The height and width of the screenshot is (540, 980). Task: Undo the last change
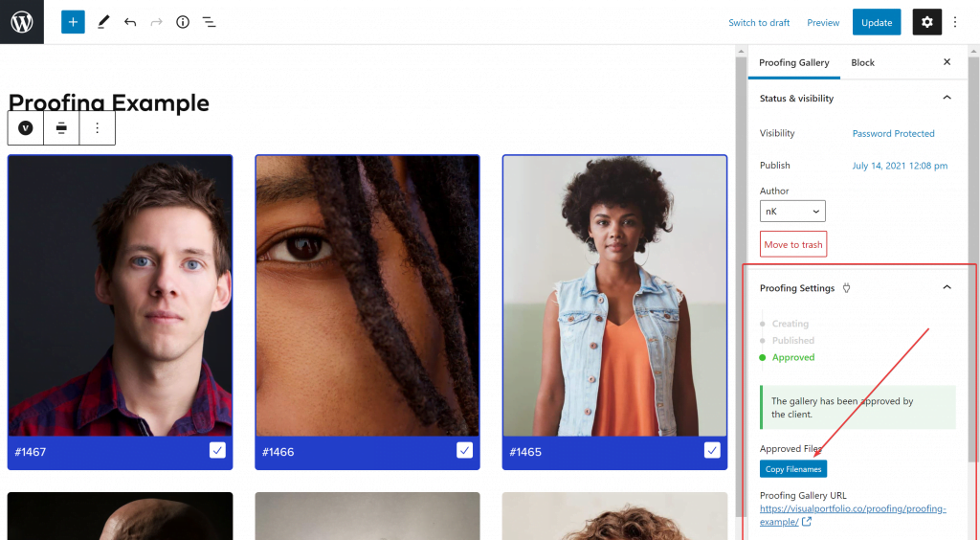coord(130,22)
